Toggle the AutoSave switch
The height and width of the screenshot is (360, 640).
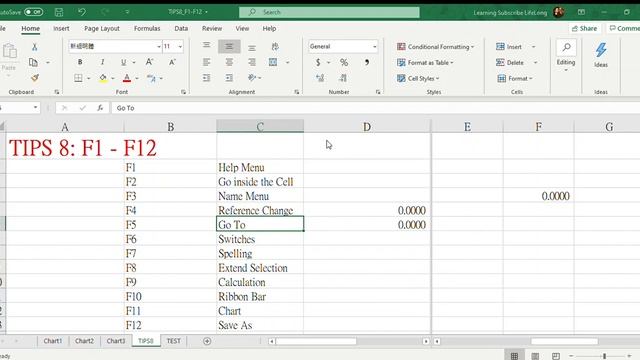33,12
